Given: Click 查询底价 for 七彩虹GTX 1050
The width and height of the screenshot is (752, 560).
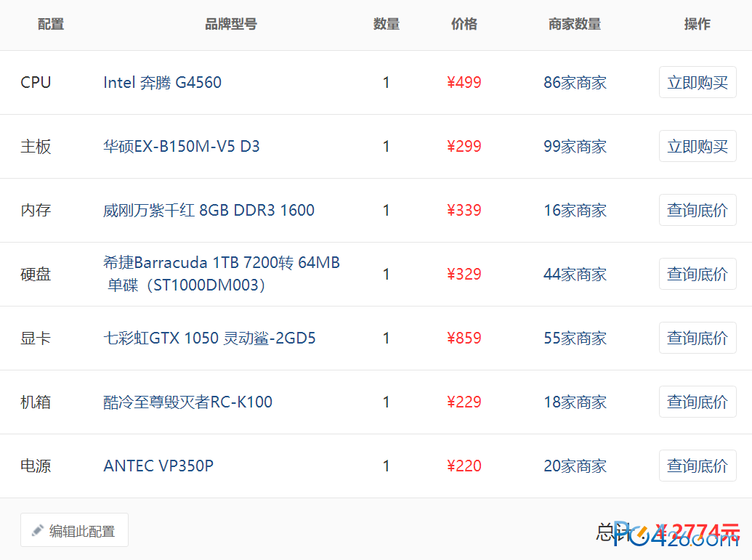Looking at the screenshot, I should click(x=698, y=338).
